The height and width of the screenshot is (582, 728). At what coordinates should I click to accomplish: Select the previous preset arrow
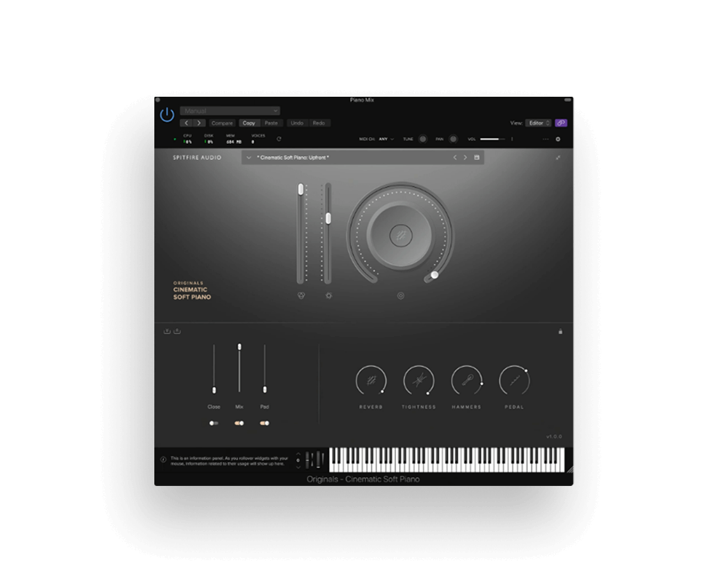(455, 158)
